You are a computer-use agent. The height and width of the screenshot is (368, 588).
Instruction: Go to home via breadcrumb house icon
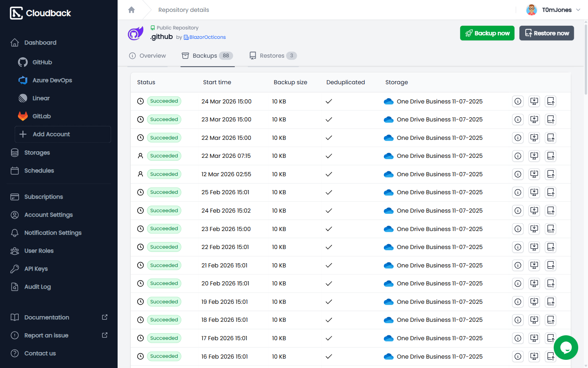click(x=131, y=10)
